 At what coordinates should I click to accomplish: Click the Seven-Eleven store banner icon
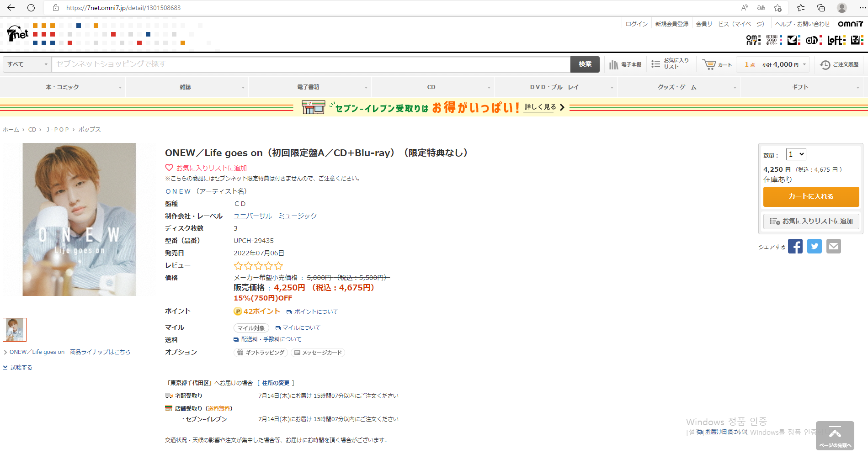(314, 107)
